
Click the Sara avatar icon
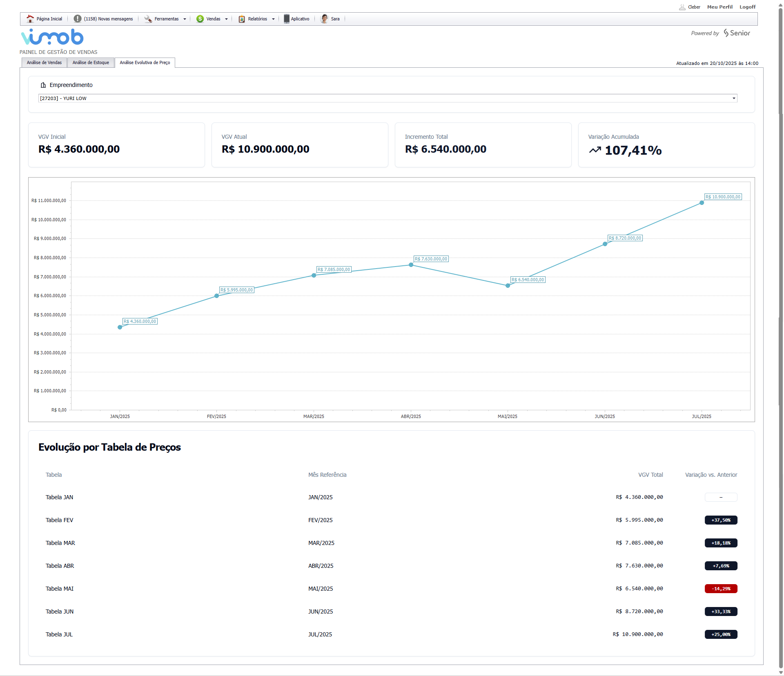point(324,19)
